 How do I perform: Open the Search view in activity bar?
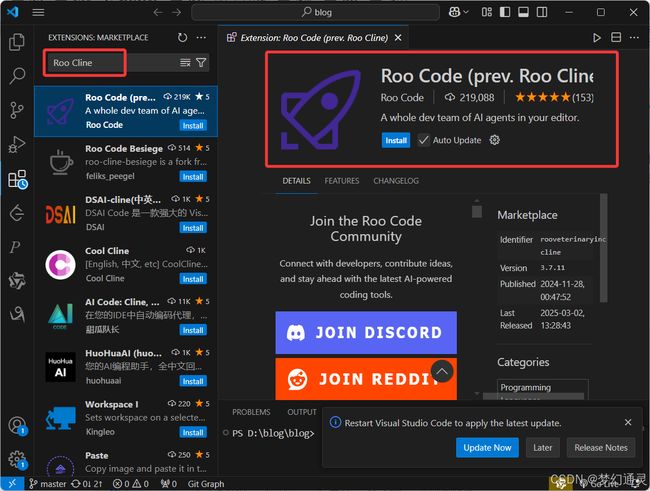point(17,76)
